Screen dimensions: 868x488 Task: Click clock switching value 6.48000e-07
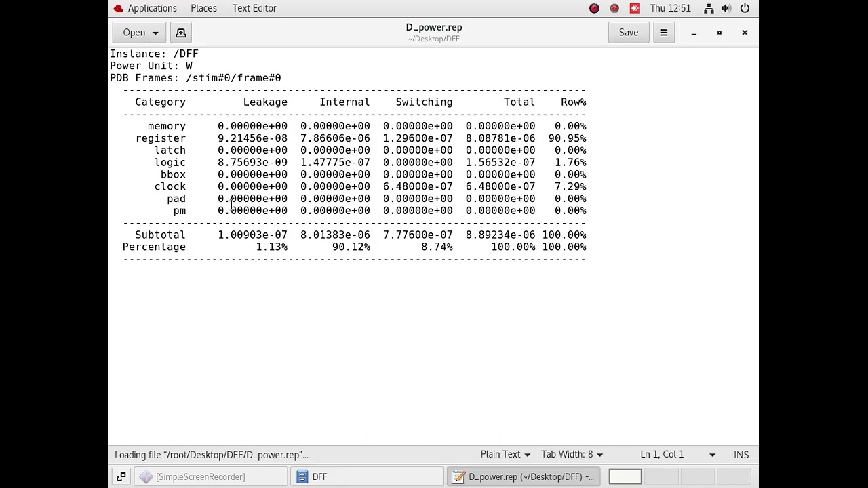[x=418, y=187]
